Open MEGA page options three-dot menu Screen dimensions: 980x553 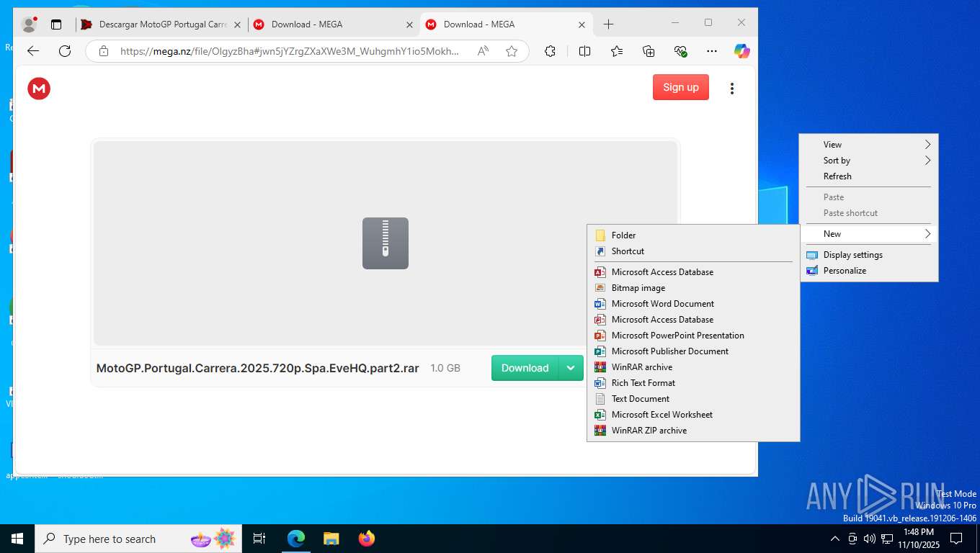732,89
